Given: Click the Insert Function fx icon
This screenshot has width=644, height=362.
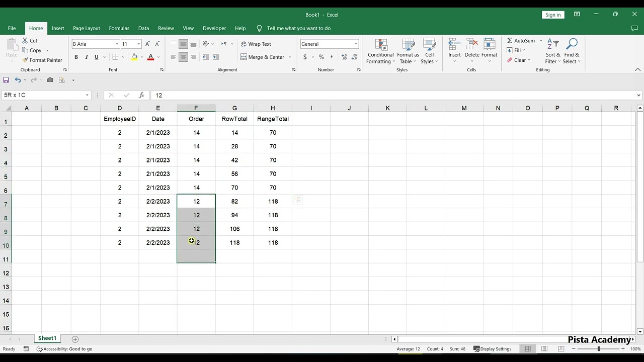Looking at the screenshot, I should (x=141, y=95).
